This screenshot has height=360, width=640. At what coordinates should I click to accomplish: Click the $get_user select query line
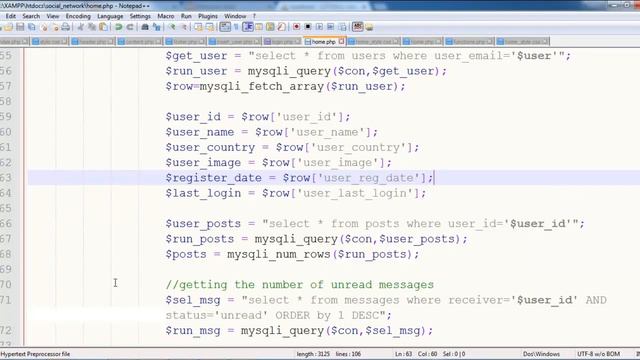pyautogui.click(x=368, y=56)
